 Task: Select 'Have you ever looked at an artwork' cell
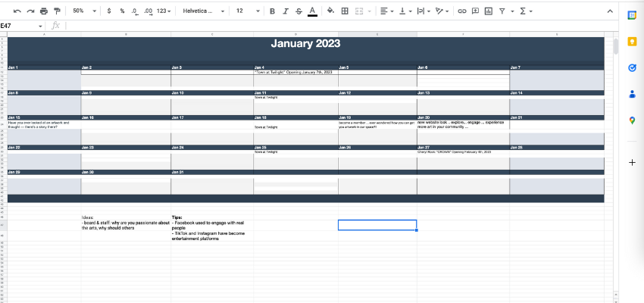click(44, 125)
